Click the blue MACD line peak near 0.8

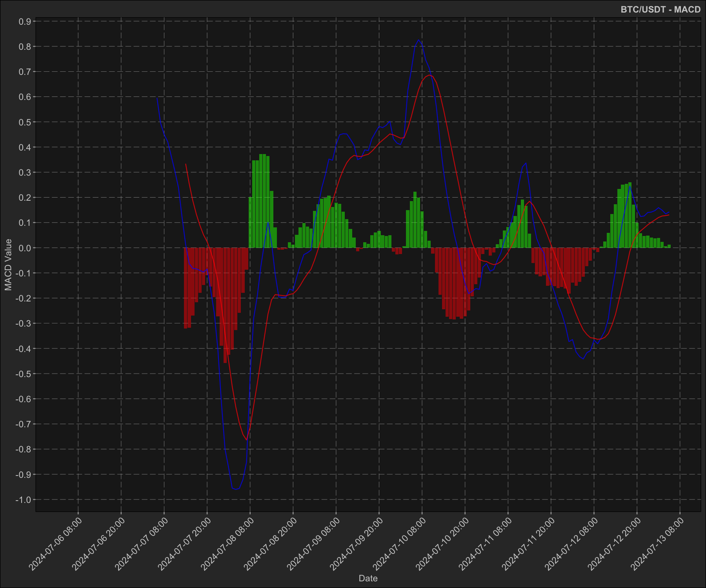coord(419,40)
